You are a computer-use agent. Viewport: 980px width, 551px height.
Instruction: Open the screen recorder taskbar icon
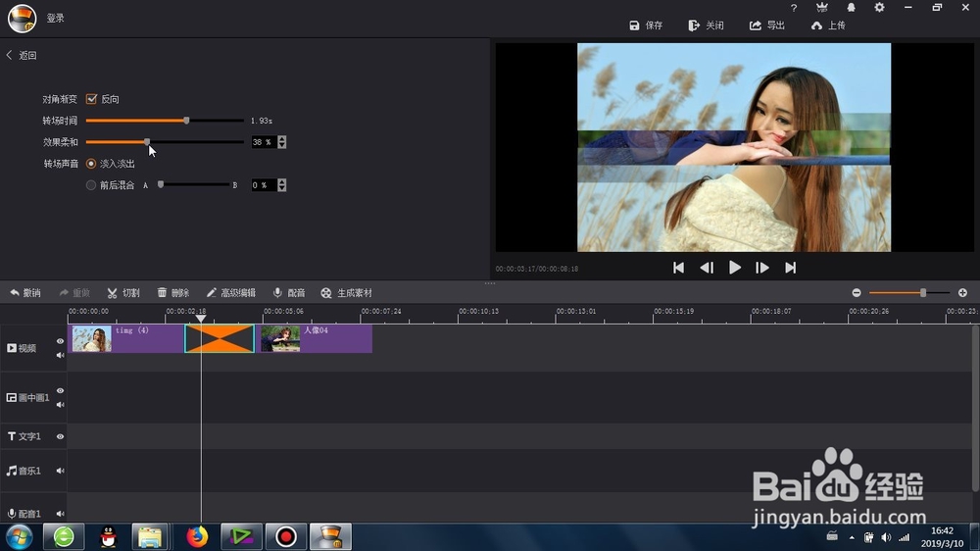click(x=285, y=536)
